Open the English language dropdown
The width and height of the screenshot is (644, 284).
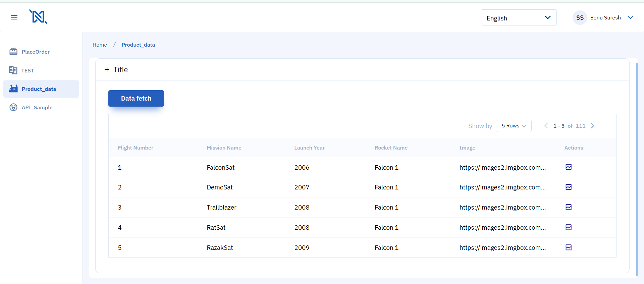(x=519, y=17)
